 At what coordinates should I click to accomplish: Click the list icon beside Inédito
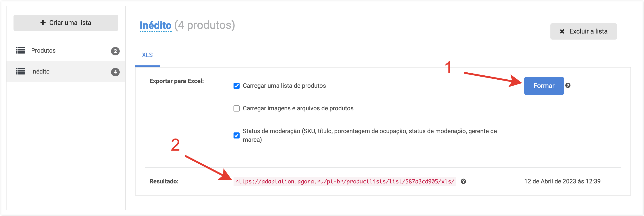pyautogui.click(x=20, y=71)
